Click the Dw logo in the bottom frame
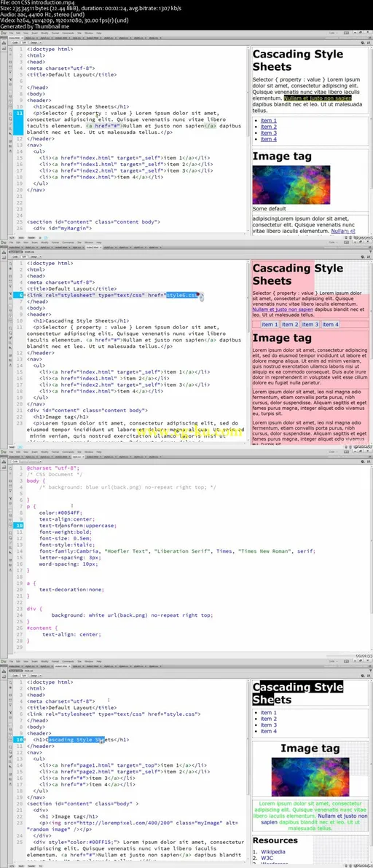 tap(4, 660)
